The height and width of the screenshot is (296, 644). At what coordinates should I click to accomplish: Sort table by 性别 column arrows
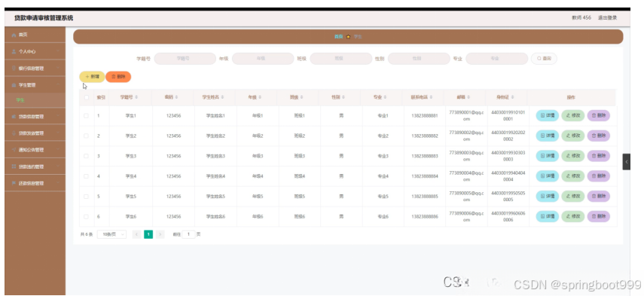pyautogui.click(x=343, y=97)
